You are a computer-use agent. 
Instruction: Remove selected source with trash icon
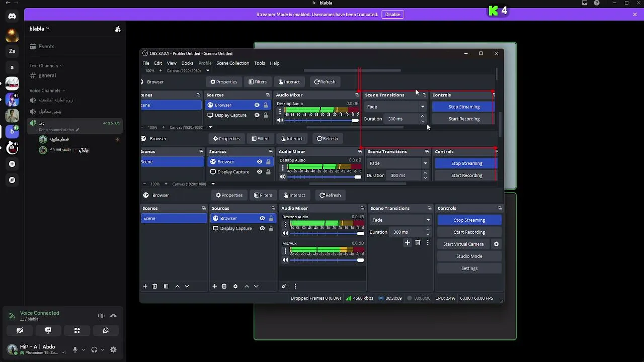[224, 286]
